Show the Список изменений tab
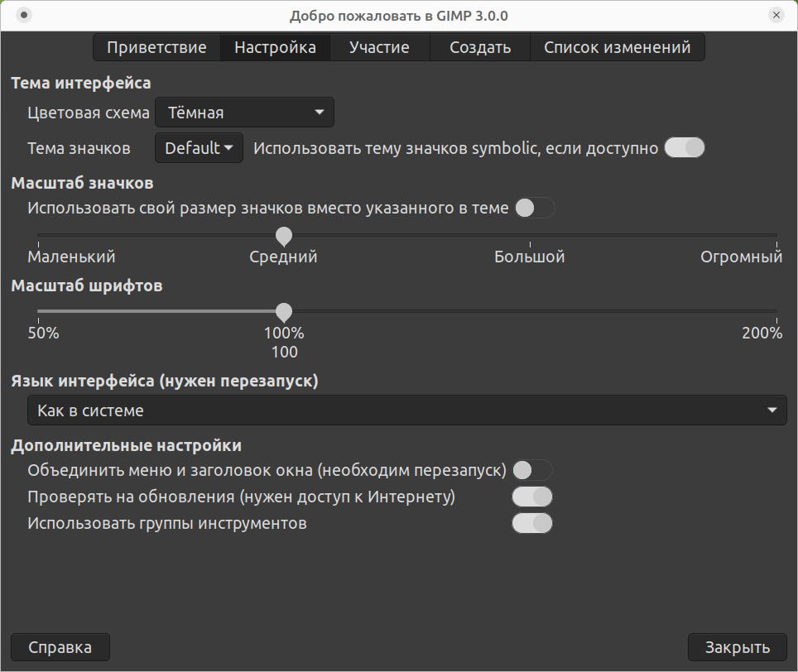The width and height of the screenshot is (798, 672). (617, 47)
